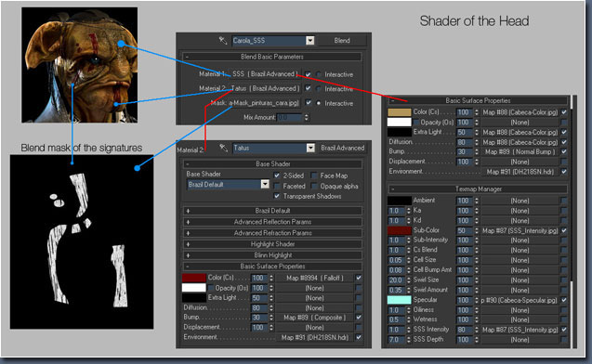Expand the Highlight Shader rollout
This screenshot has width=592, height=364.
click(x=272, y=244)
